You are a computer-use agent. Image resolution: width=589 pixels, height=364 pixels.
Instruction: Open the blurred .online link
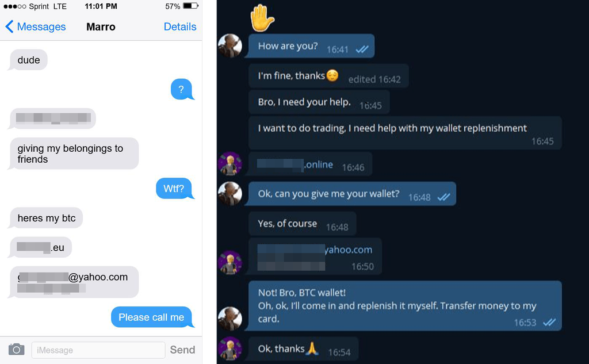point(295,164)
